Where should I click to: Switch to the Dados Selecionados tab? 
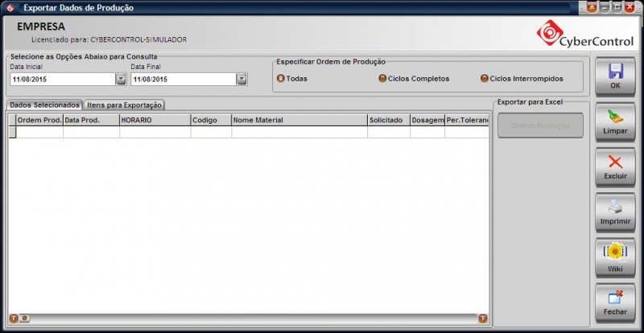click(44, 105)
